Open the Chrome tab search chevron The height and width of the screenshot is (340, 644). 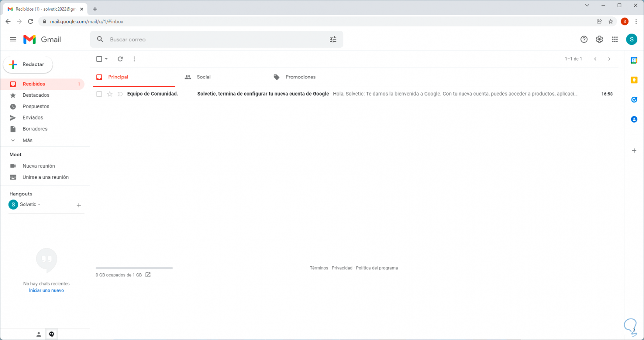[587, 5]
